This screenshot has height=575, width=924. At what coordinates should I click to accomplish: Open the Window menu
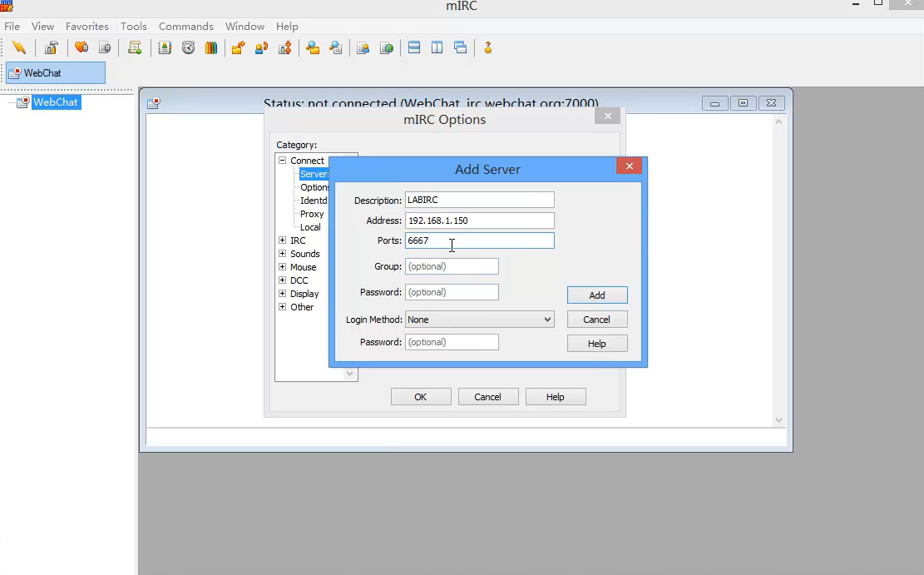coord(245,27)
